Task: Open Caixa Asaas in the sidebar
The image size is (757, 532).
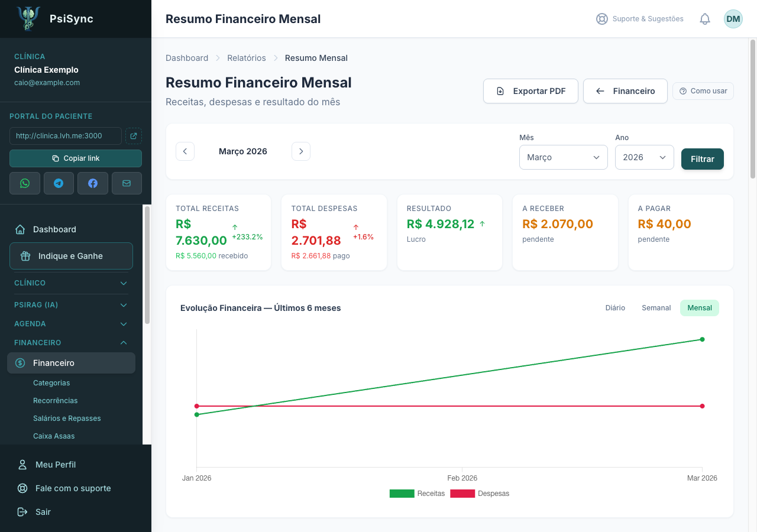Action: [54, 436]
